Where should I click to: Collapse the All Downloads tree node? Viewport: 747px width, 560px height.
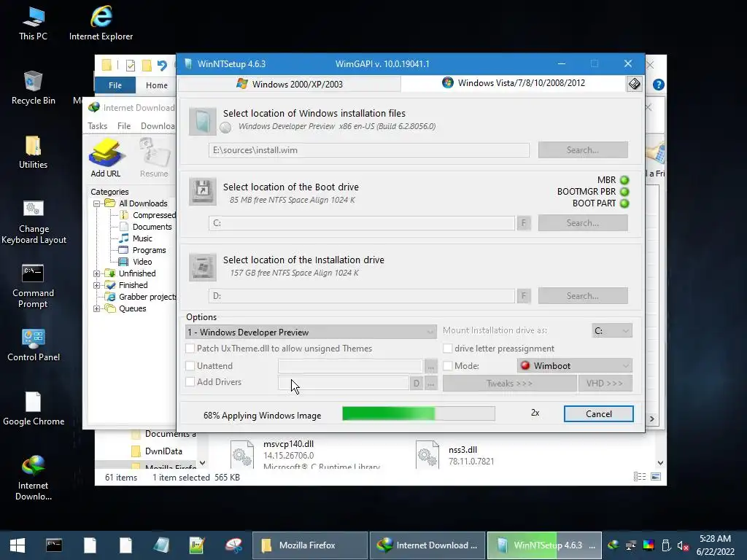point(96,203)
